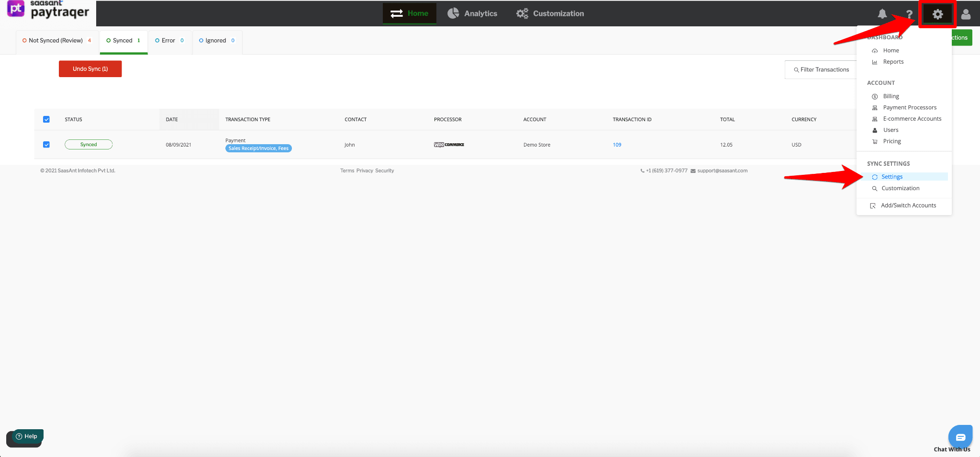Click the CONTACT column header
980x457 pixels.
[x=356, y=119]
